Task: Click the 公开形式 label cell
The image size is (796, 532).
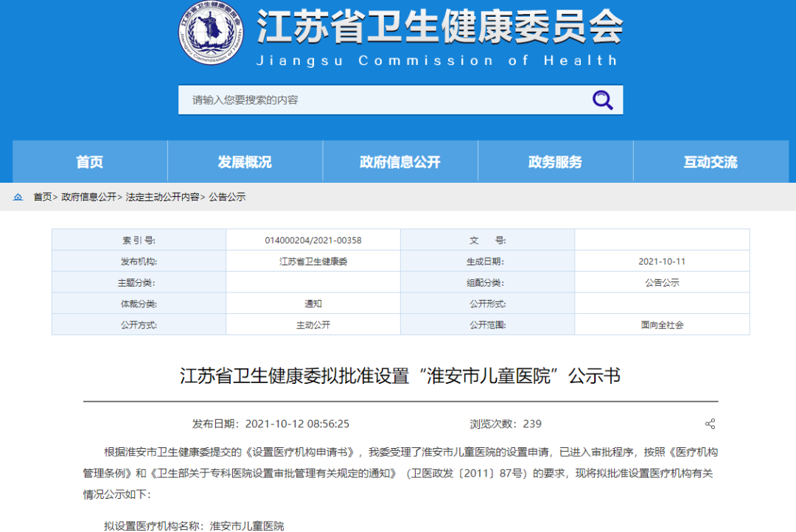Action: point(487,304)
